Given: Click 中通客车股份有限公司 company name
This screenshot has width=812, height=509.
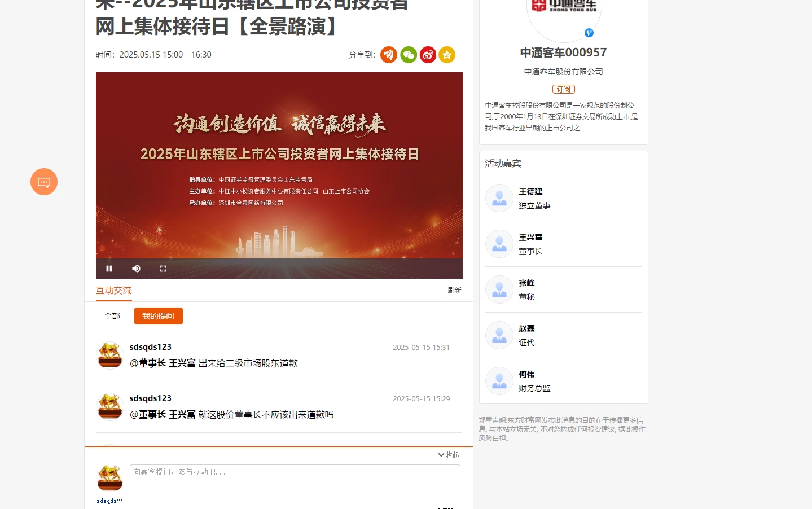Looking at the screenshot, I should 563,72.
